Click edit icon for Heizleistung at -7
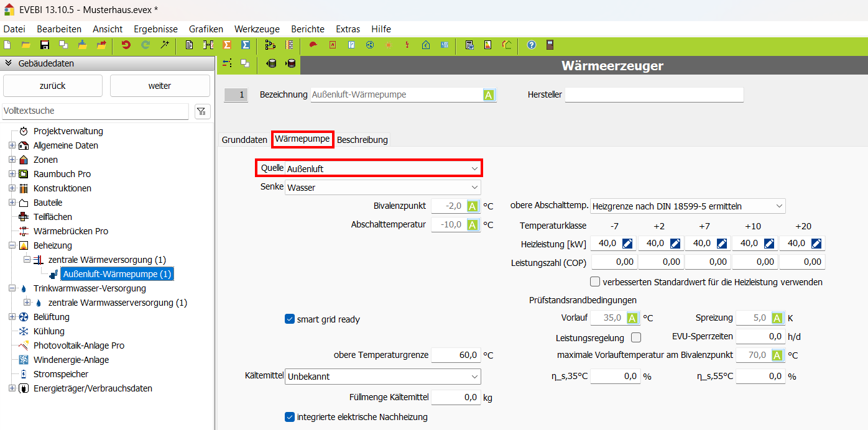Screen dimensions: 868x430 coord(627,244)
